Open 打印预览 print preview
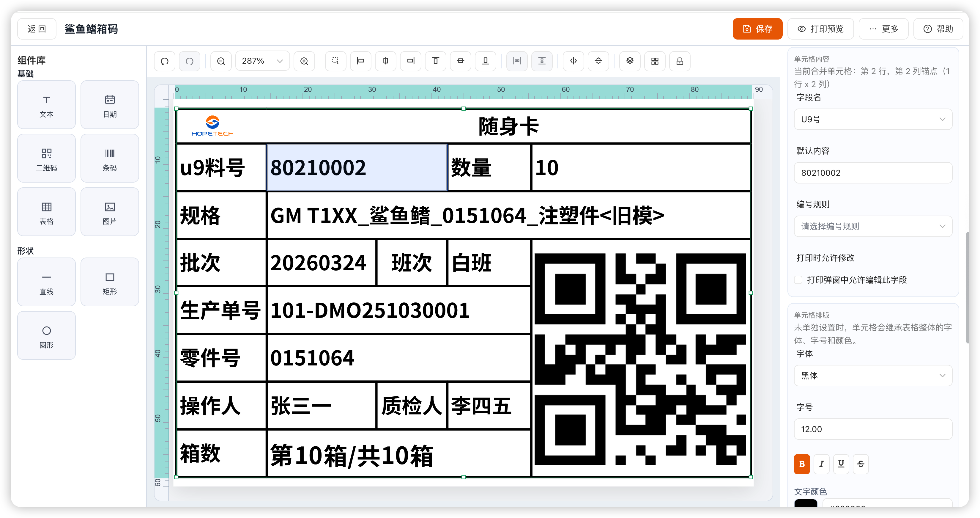 820,29
